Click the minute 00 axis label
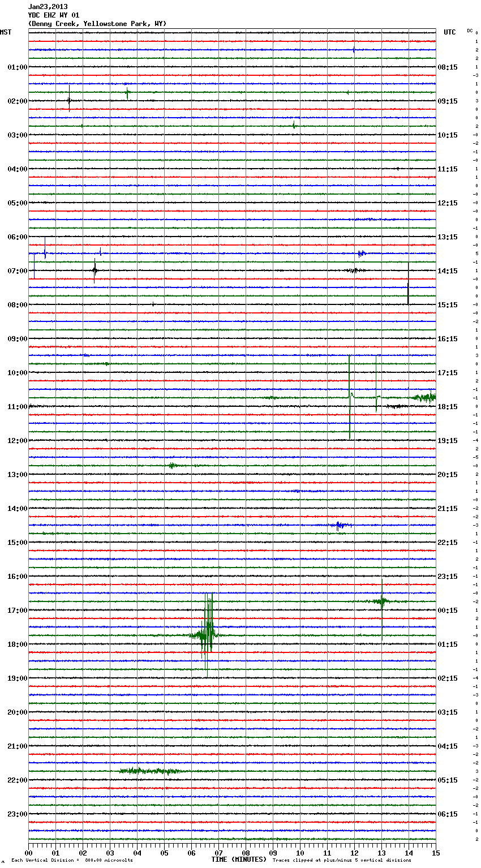The width and height of the screenshot is (481, 868). pyautogui.click(x=28, y=853)
